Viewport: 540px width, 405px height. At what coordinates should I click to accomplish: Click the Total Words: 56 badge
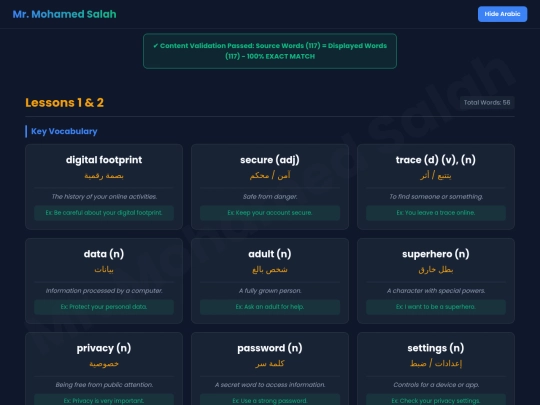487,103
